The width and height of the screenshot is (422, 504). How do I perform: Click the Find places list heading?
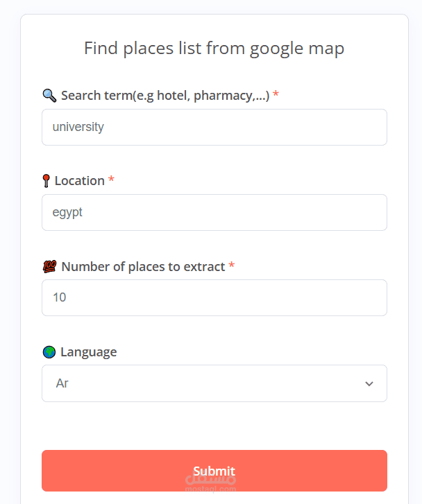click(214, 49)
